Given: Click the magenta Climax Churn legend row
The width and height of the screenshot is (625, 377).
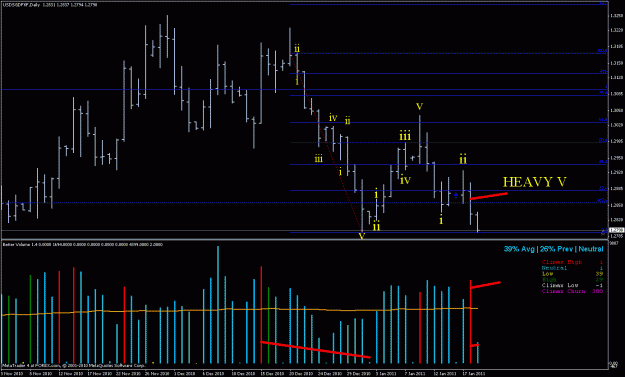Looking at the screenshot, I should 572,291.
